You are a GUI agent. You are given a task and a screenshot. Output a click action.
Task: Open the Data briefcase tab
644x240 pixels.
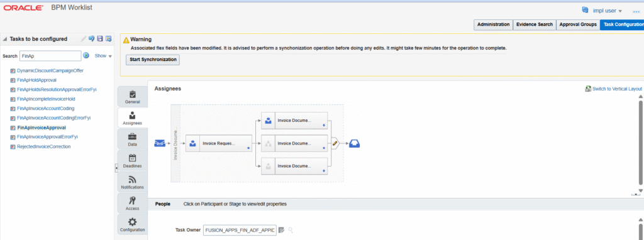(x=132, y=139)
